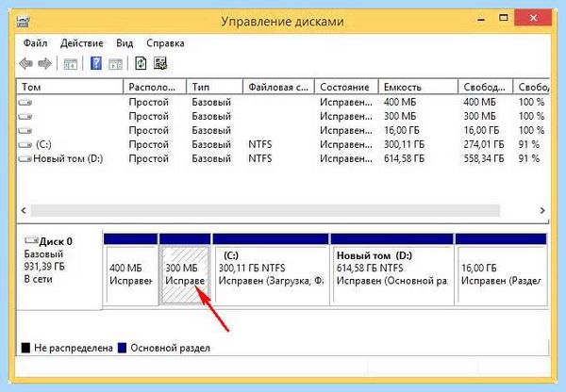Image resolution: width=566 pixels, height=392 pixels.
Task: Click the drive icon of the 400 МБ volume row
Action: coord(25,103)
